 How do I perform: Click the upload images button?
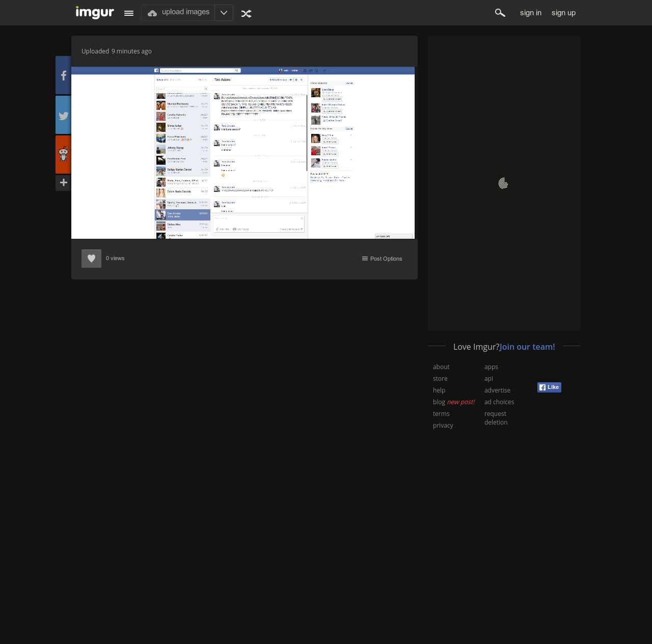tap(178, 13)
